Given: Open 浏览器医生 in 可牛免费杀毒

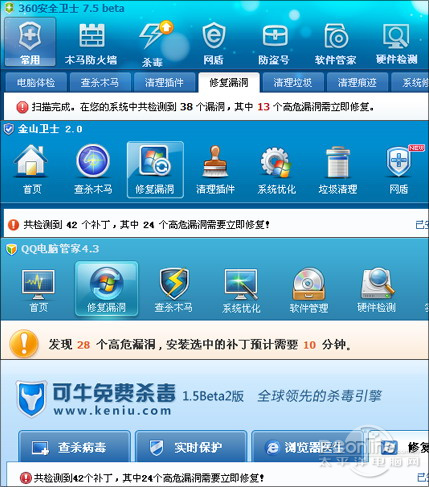Looking at the screenshot, I should (x=307, y=447).
